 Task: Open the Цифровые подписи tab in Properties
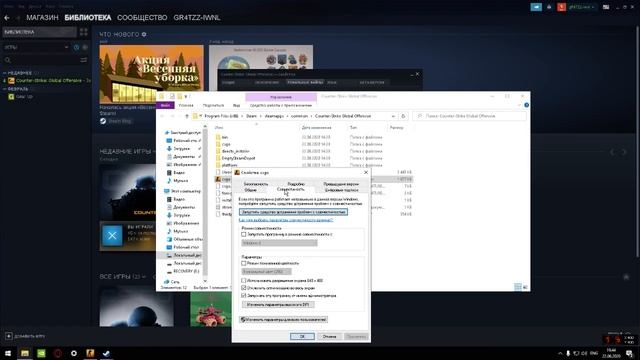342,190
